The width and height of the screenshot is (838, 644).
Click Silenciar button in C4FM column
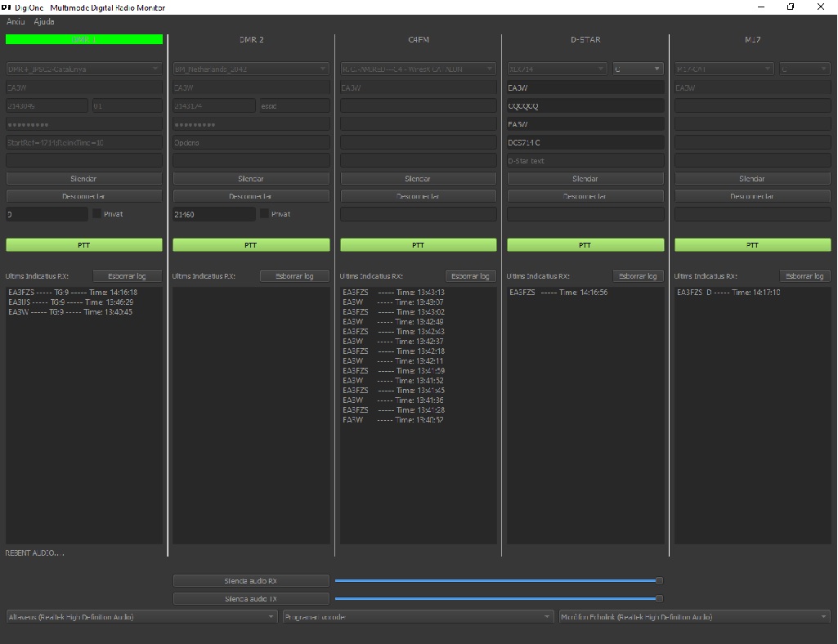tap(419, 178)
